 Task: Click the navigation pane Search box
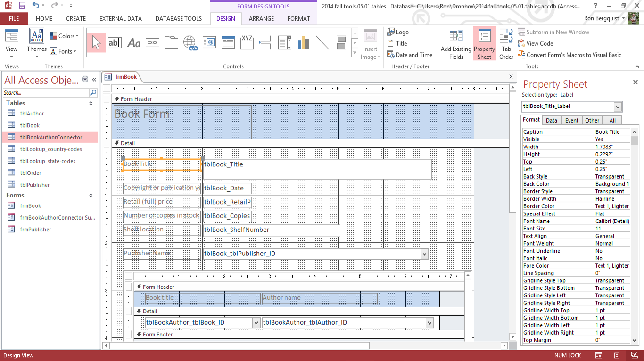point(46,93)
